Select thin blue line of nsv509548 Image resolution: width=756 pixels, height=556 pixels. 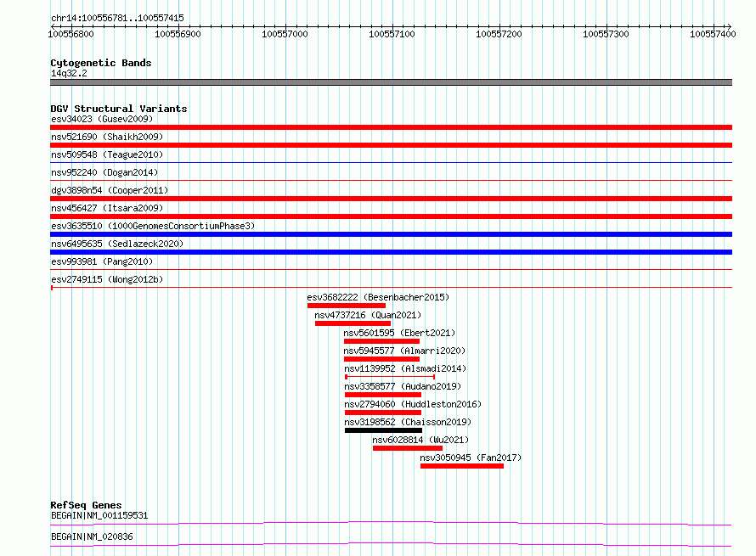[391, 163]
